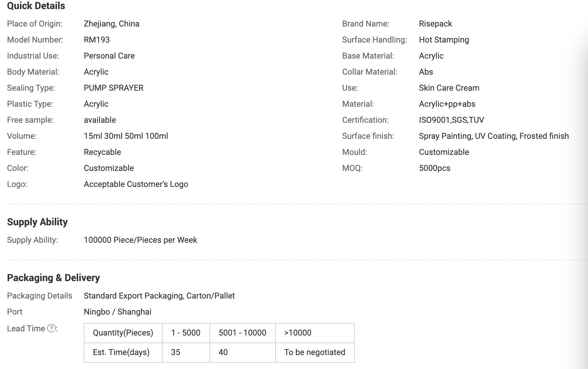Click the 'Brand Name:' label
Screen dimensions: 588x369
click(366, 24)
